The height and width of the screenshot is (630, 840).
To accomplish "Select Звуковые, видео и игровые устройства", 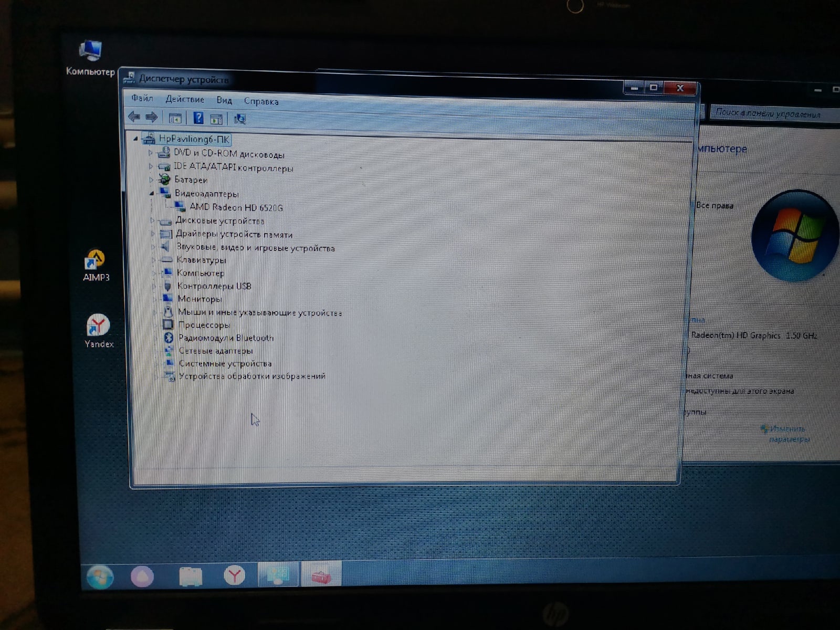I will point(255,248).
